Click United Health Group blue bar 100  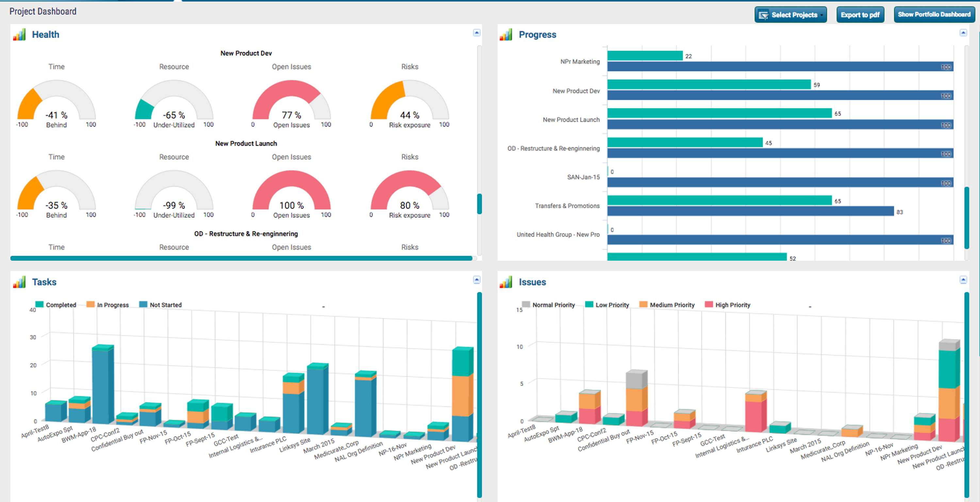(780, 240)
